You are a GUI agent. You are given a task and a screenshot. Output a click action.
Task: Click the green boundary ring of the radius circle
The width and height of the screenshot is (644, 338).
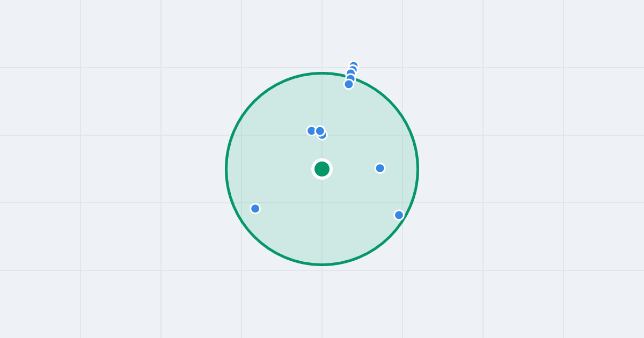pos(226,169)
